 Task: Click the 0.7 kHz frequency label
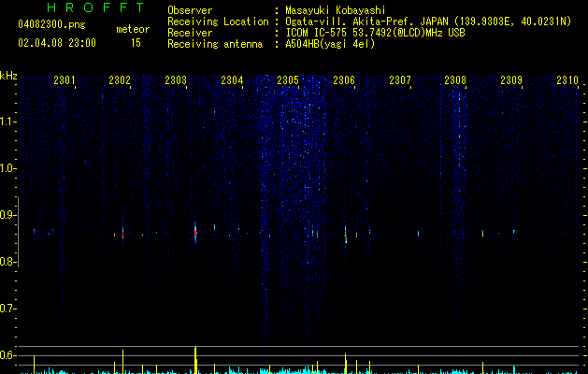(x=7, y=309)
